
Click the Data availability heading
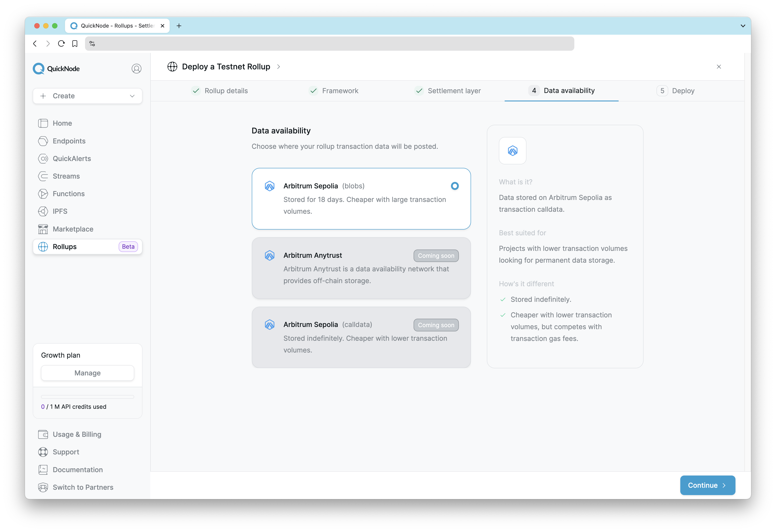(281, 131)
